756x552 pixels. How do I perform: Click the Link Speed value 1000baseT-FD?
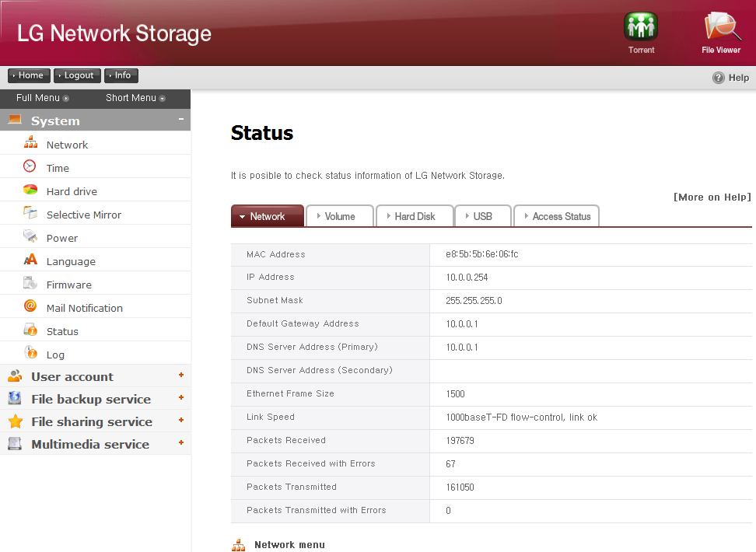[522, 417]
